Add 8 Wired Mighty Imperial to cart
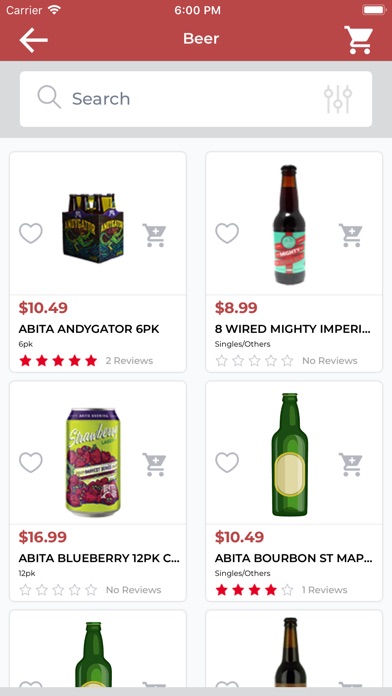 point(351,235)
